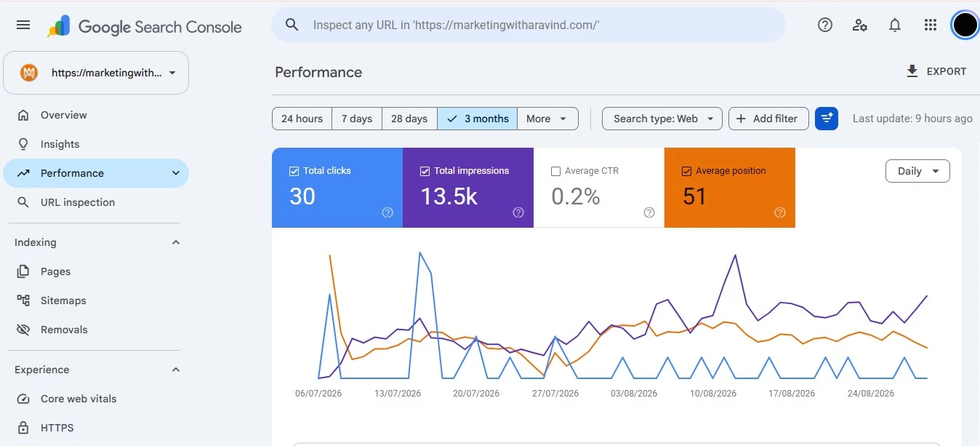Open the Daily granularity dropdown
The width and height of the screenshot is (980, 446).
pos(917,171)
